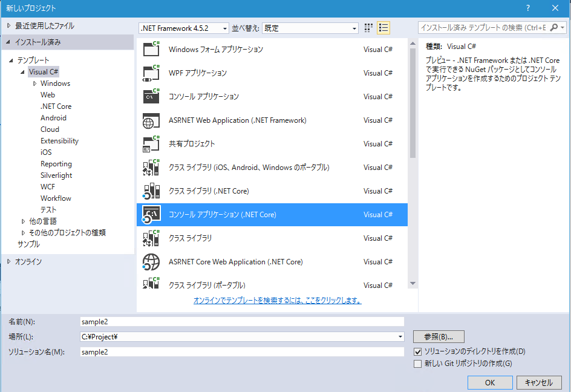
Task: Open the location C:¥Project¥ dropdown arrow
Action: [400, 337]
